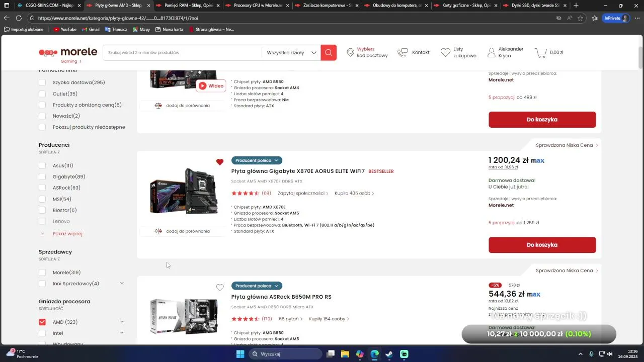Viewport: 644px width, 362px height.
Task: Open the Mapy bookmark
Action: tap(141, 29)
